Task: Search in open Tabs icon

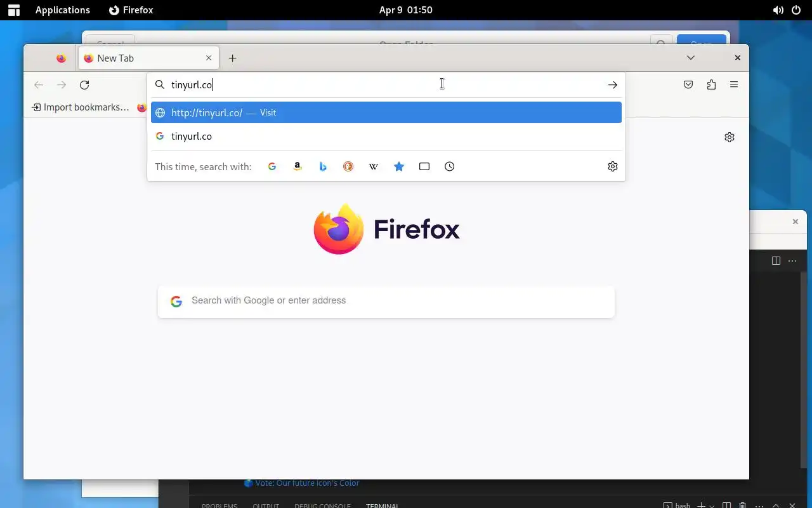Action: pyautogui.click(x=424, y=166)
